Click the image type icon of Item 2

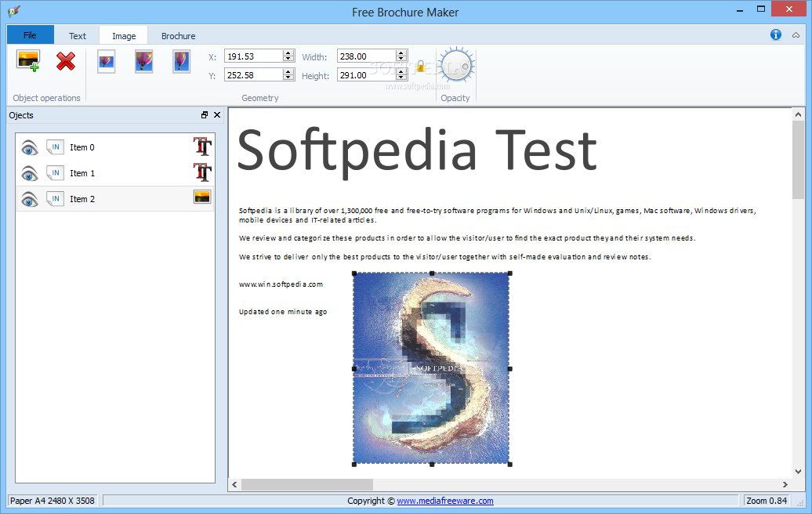click(x=202, y=197)
